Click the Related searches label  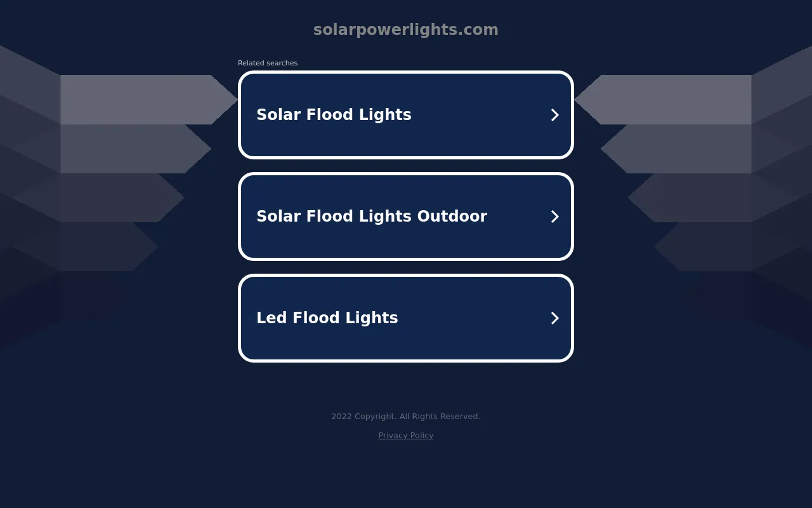pos(268,63)
